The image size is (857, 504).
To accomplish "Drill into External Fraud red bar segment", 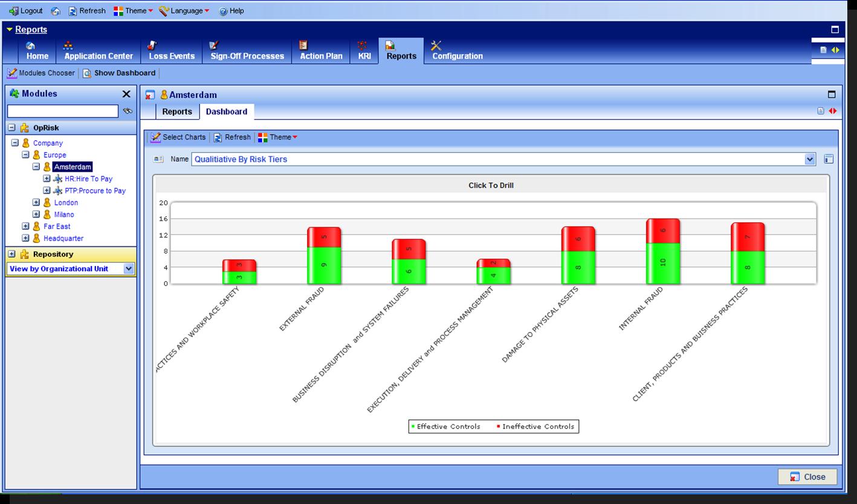I will [x=324, y=237].
